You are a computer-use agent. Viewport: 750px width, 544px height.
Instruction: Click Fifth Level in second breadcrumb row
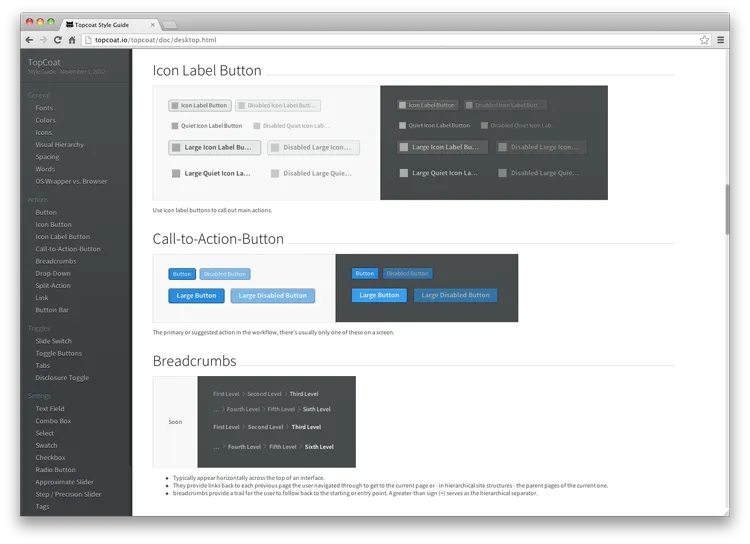[281, 410]
